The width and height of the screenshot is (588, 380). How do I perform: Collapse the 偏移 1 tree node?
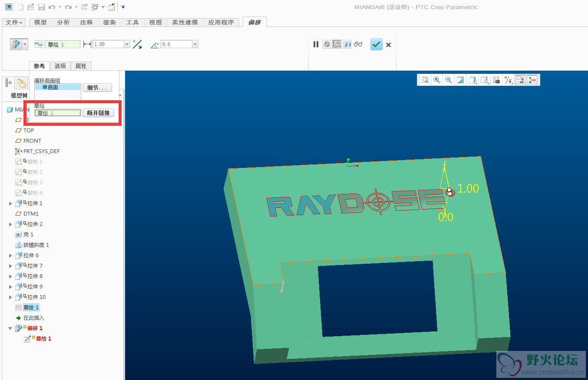(11, 328)
